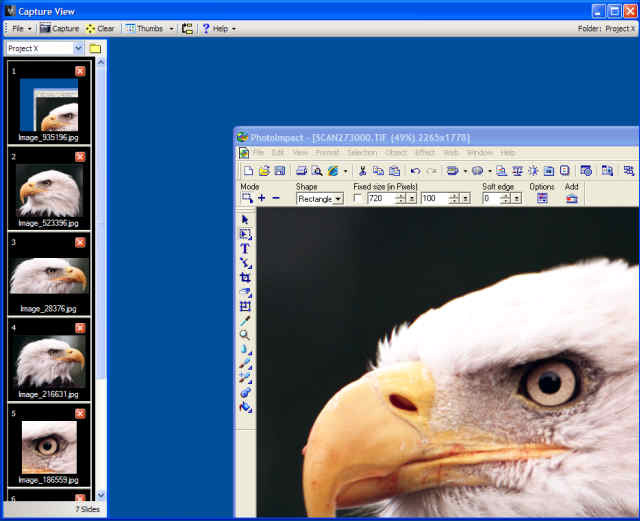Delete thumbnail 4 via its red X
This screenshot has width=640, height=521.
[80, 327]
